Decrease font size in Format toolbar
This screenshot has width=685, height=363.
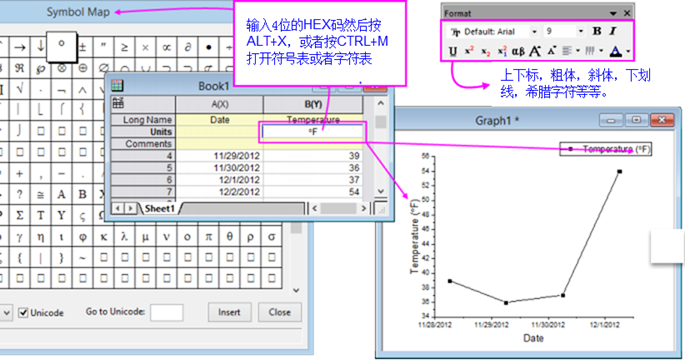click(551, 51)
